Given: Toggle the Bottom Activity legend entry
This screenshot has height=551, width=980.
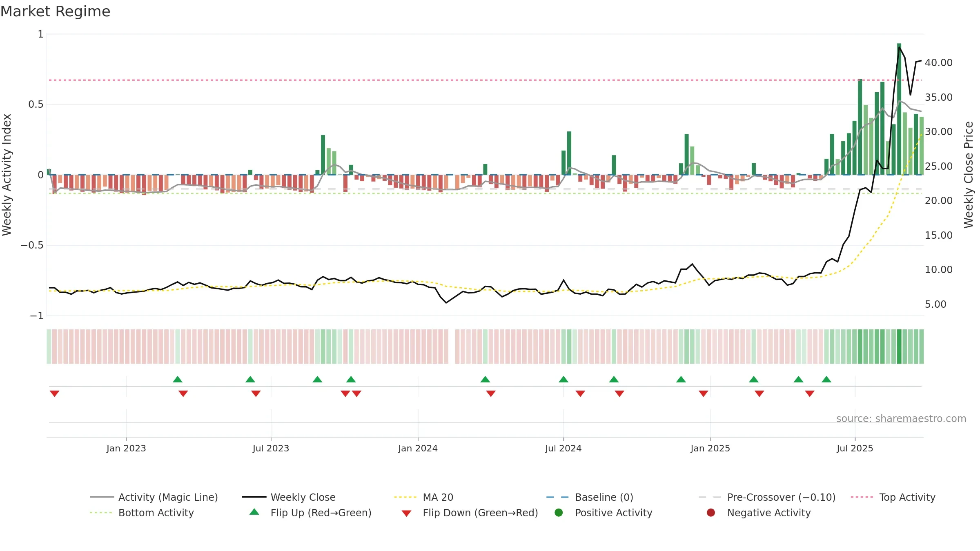Looking at the screenshot, I should tap(142, 513).
